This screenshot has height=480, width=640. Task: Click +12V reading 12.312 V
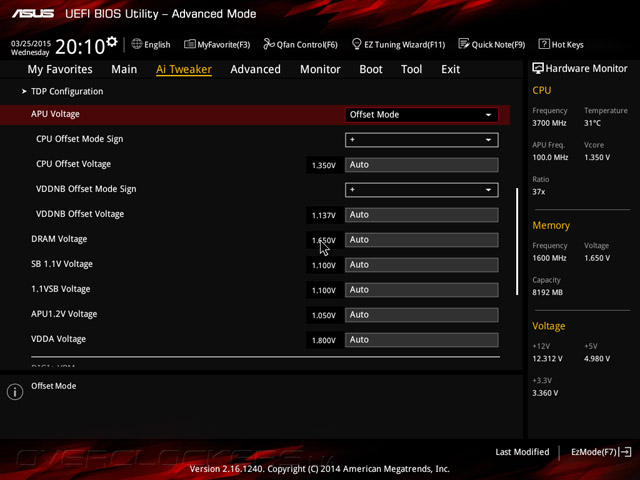pyautogui.click(x=547, y=358)
